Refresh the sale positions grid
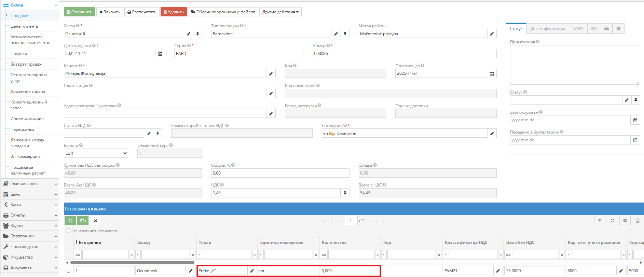 612,221
